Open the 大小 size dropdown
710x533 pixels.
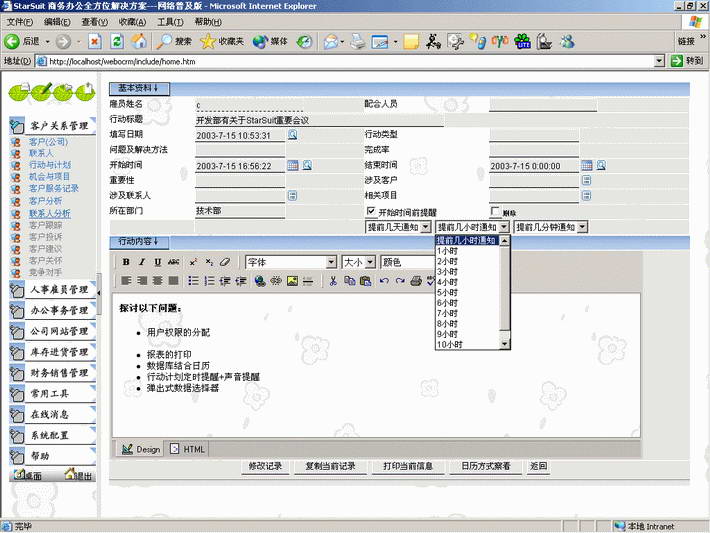(370, 262)
